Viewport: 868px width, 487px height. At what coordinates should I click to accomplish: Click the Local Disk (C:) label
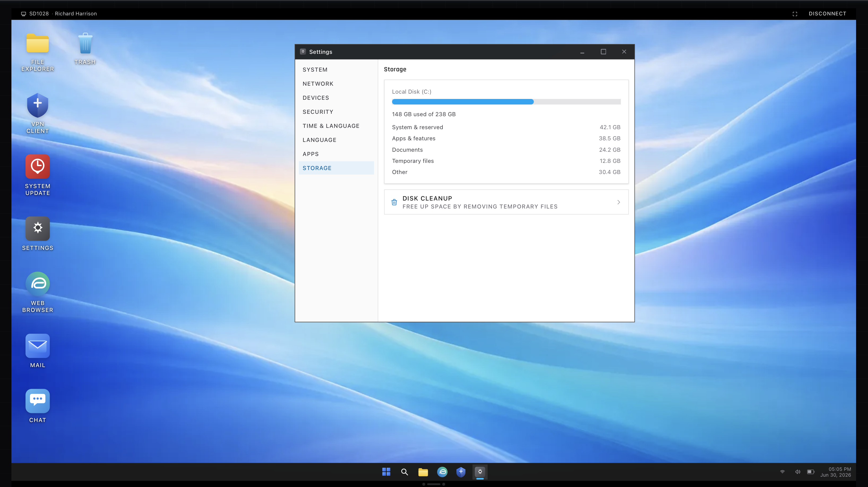411,92
